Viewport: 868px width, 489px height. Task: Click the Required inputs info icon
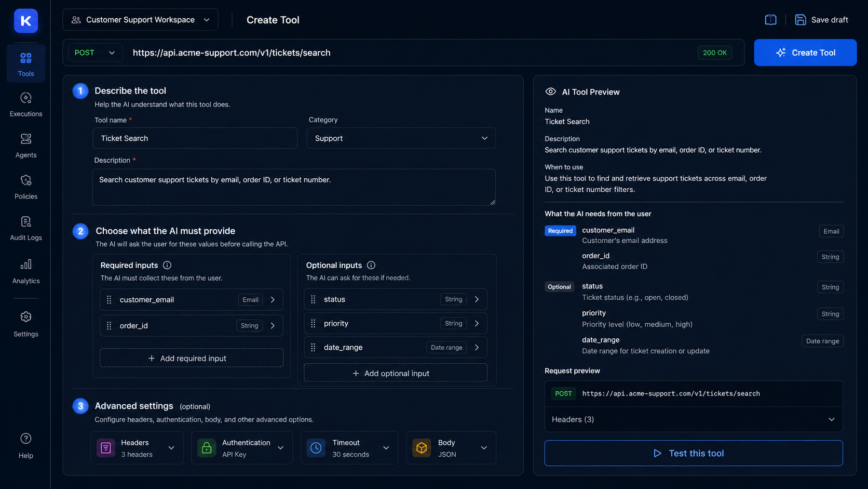coord(167,265)
